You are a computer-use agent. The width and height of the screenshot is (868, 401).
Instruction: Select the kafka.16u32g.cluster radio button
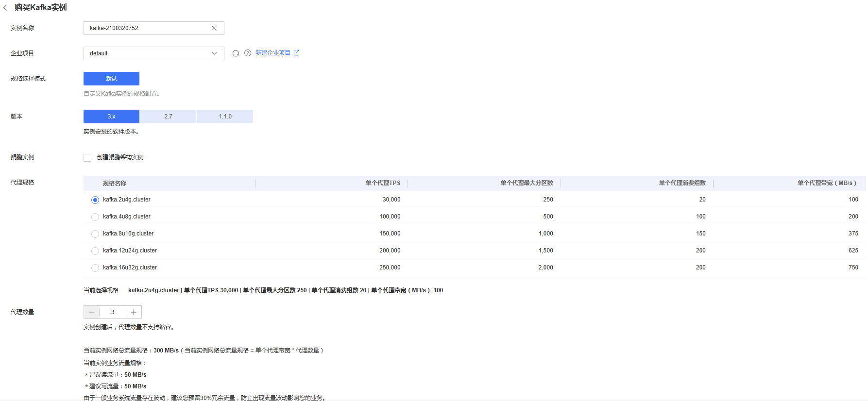point(95,268)
